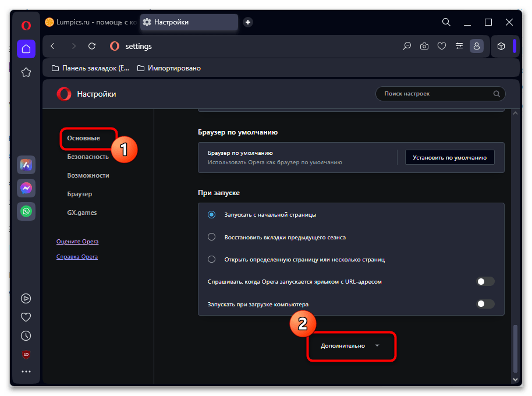Open 'Браузер' settings section
532x396 pixels.
(79, 194)
